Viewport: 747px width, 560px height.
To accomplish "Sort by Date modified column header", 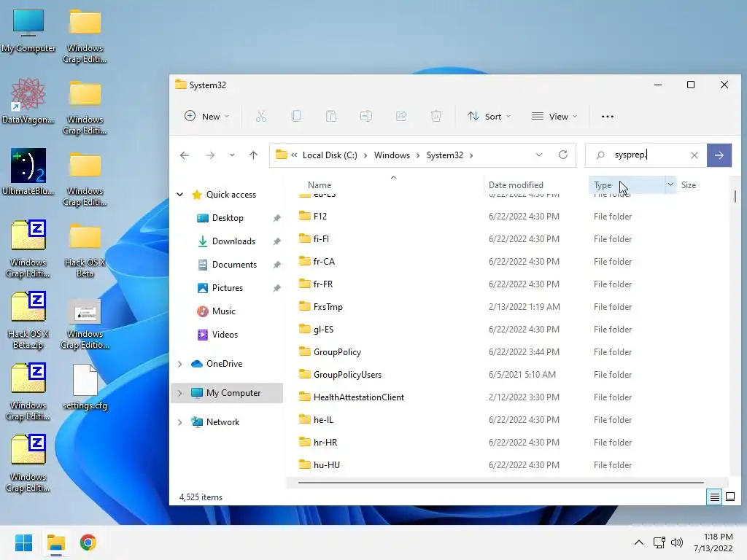I will coord(516,184).
